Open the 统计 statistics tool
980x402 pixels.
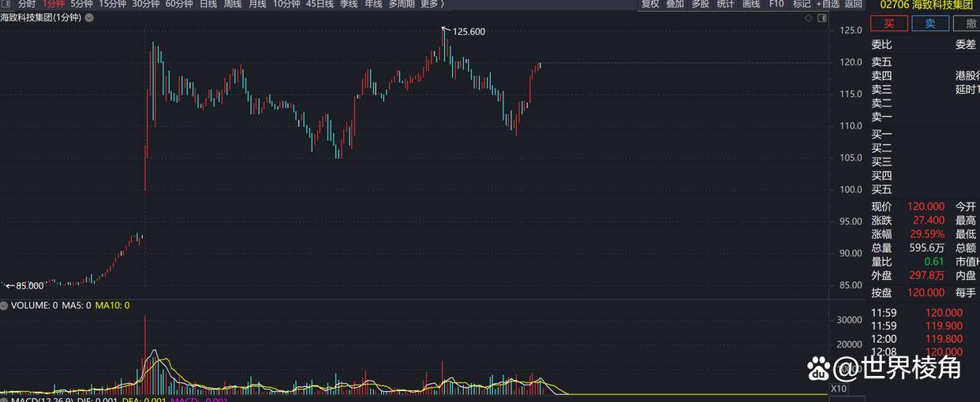[x=726, y=4]
